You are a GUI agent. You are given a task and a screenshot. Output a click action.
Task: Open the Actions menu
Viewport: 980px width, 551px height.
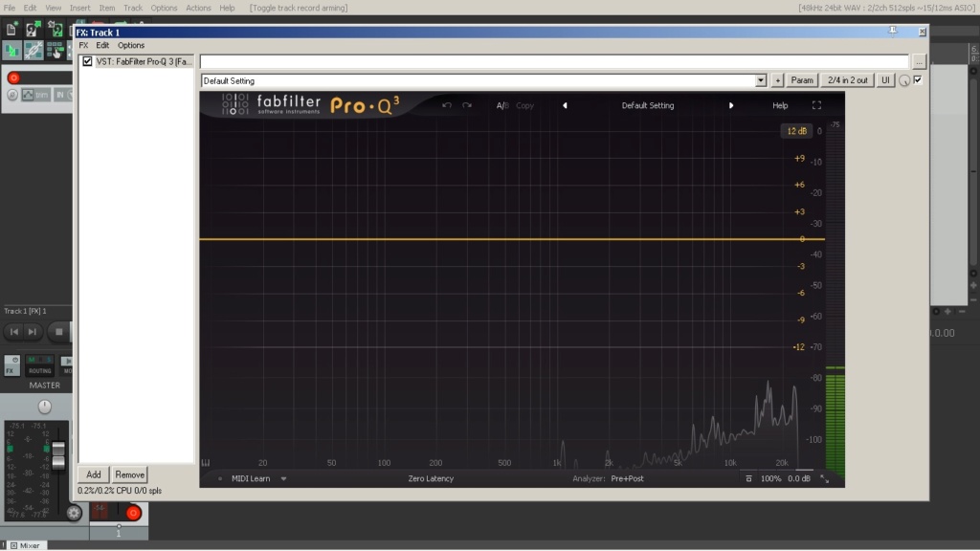tap(198, 8)
